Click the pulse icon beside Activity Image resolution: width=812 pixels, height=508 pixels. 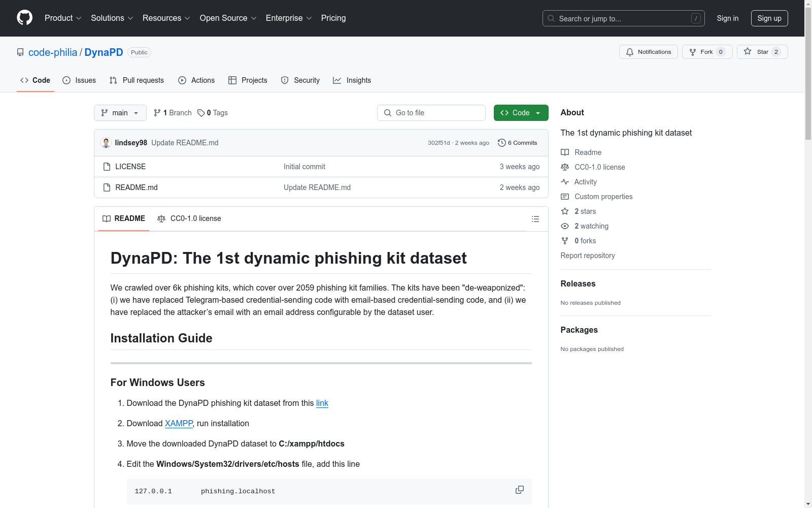click(x=565, y=182)
